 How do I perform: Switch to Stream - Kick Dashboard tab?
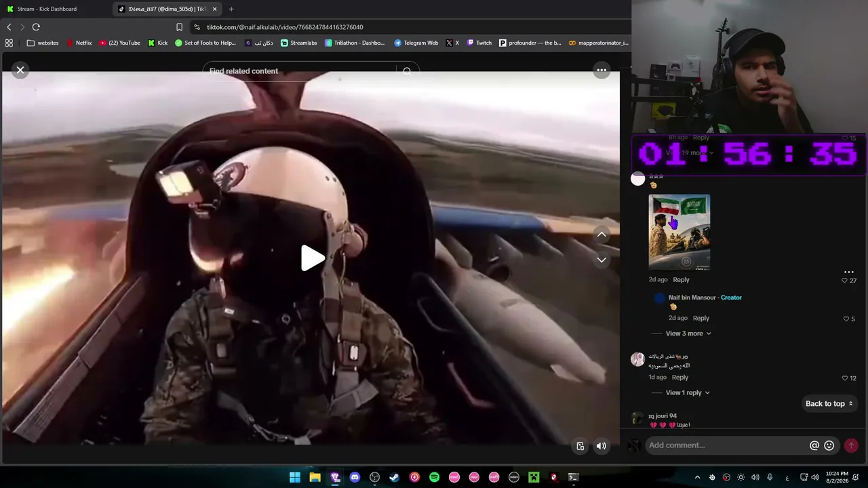click(56, 9)
